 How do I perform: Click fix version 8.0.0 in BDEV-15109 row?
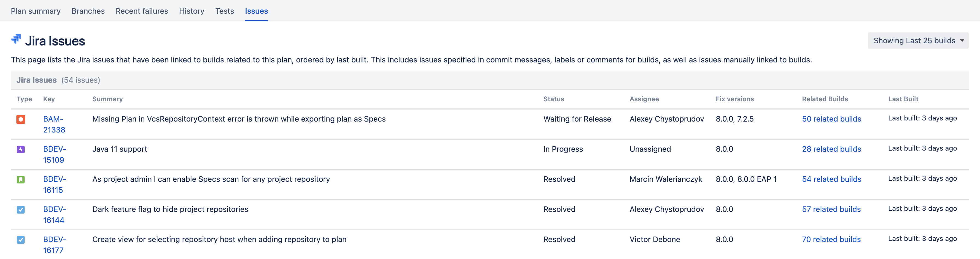click(x=724, y=149)
